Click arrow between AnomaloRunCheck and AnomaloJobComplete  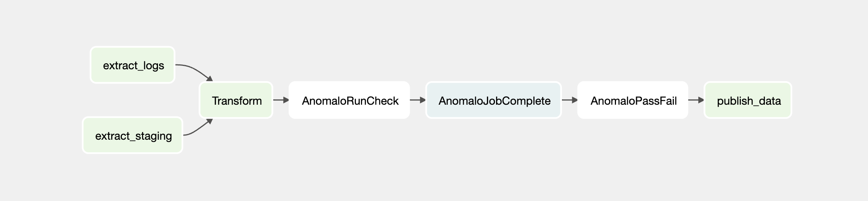418,100
